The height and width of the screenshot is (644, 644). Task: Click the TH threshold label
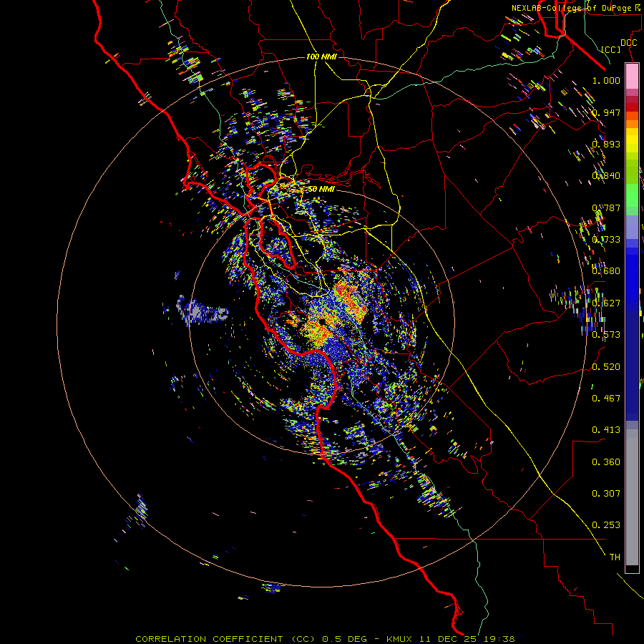click(x=615, y=557)
